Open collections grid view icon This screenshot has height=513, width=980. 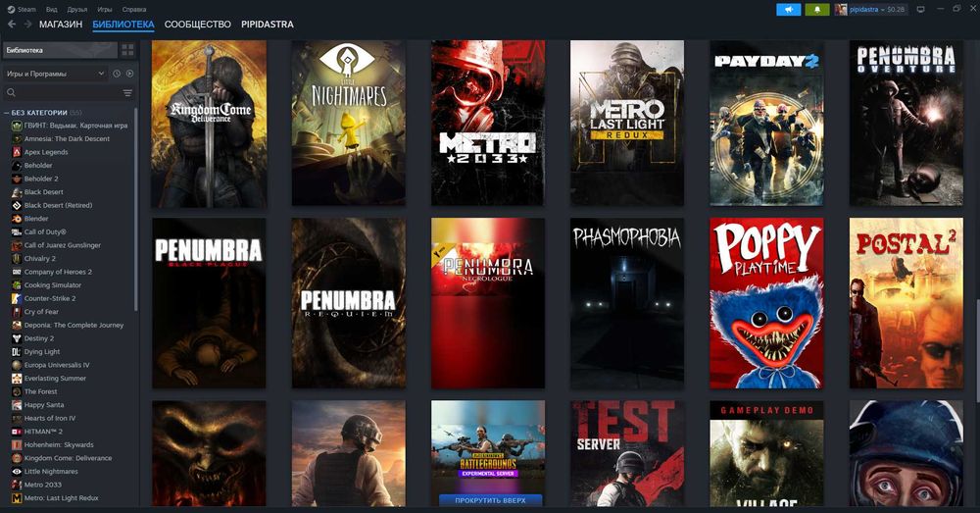tap(127, 50)
